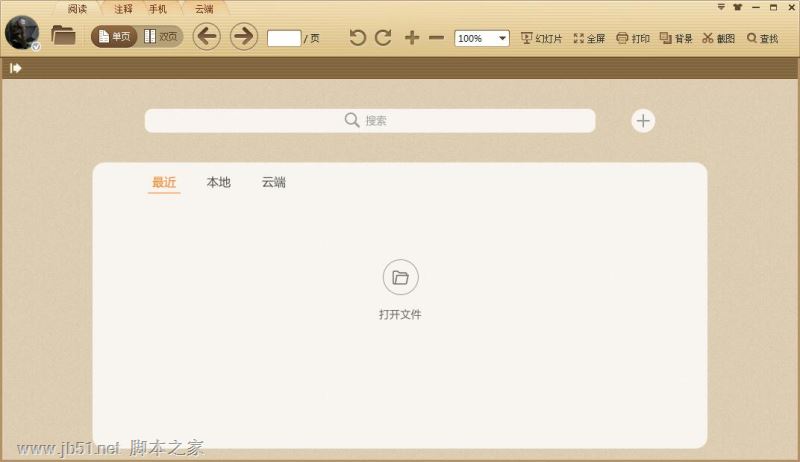
Task: Take a screenshot (截图)
Action: click(x=718, y=38)
